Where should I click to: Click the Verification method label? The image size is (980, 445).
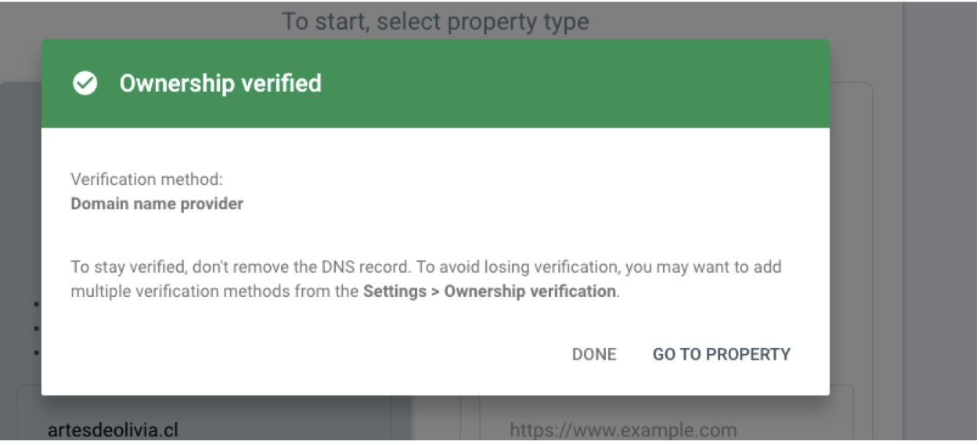(146, 180)
